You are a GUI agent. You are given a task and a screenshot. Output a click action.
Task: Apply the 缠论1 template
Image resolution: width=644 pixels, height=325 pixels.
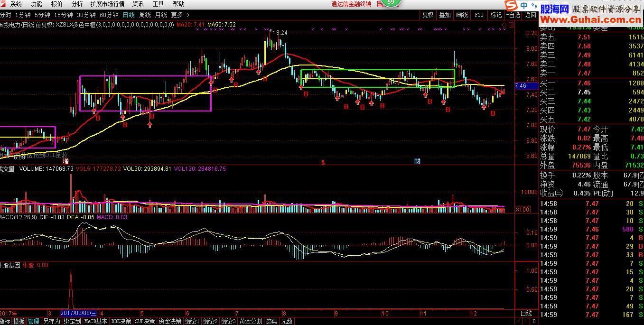193,321
